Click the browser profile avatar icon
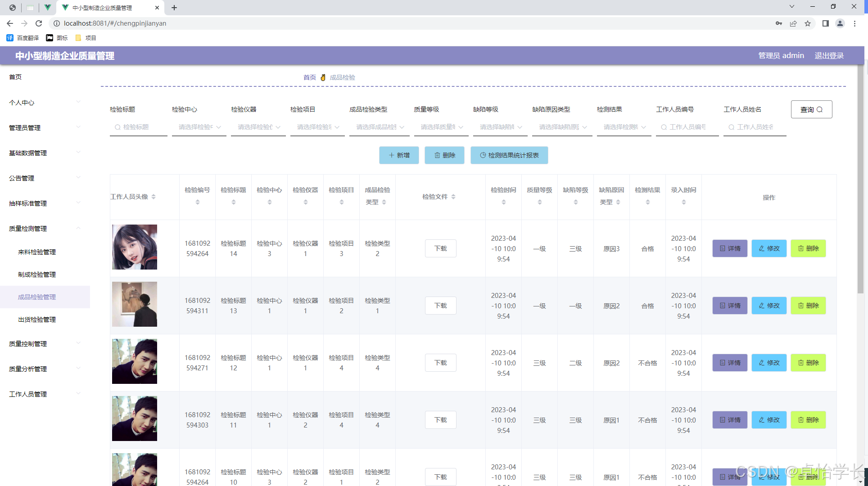This screenshot has height=486, width=868. tap(840, 23)
